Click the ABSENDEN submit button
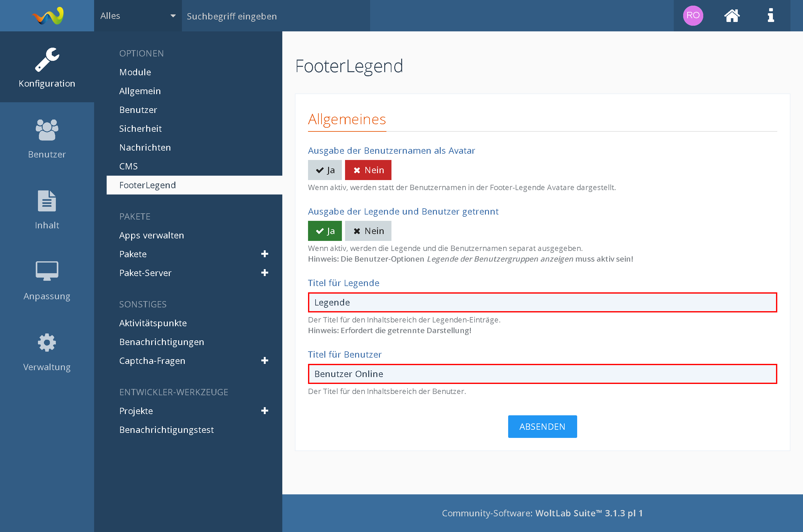This screenshot has height=532, width=803. click(542, 427)
